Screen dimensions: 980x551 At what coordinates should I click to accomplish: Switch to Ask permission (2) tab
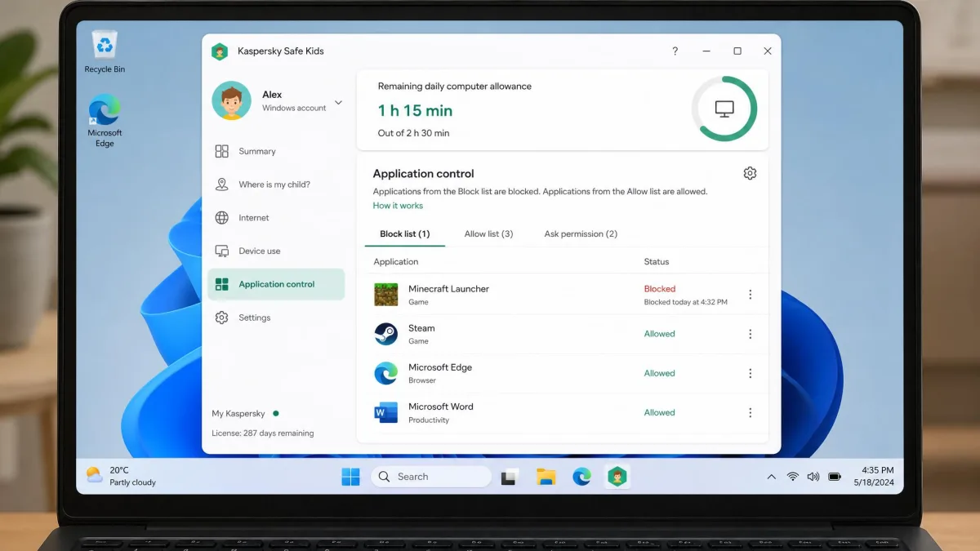coord(581,234)
